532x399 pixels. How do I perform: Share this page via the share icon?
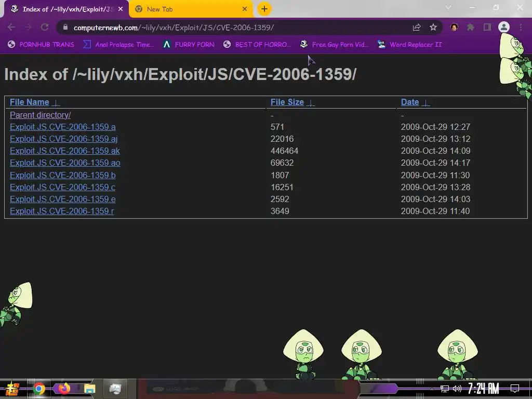click(417, 27)
